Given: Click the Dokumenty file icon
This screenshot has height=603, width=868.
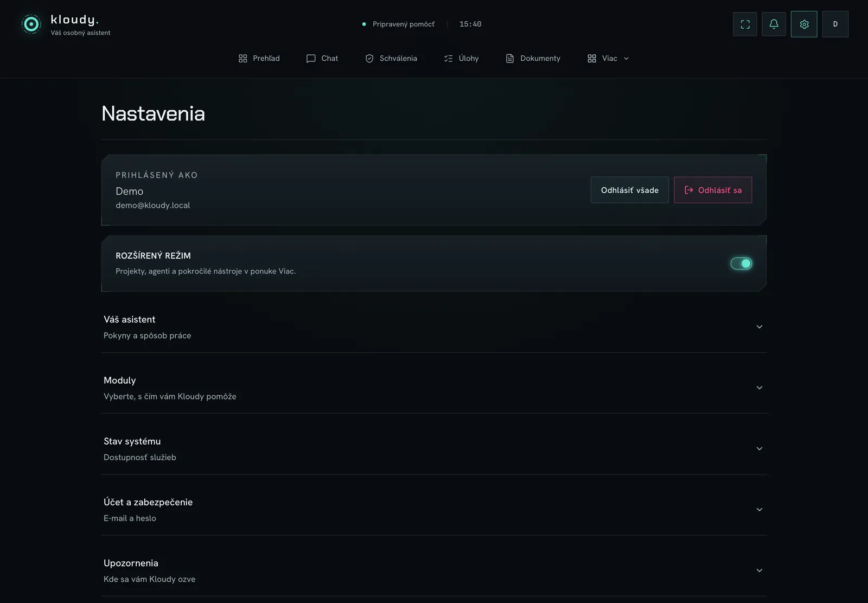Looking at the screenshot, I should (510, 59).
